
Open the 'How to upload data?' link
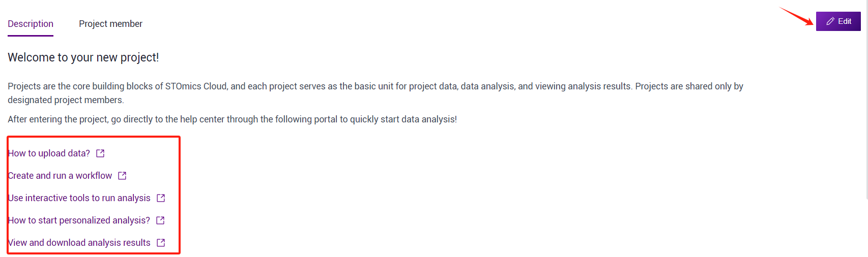(x=49, y=153)
